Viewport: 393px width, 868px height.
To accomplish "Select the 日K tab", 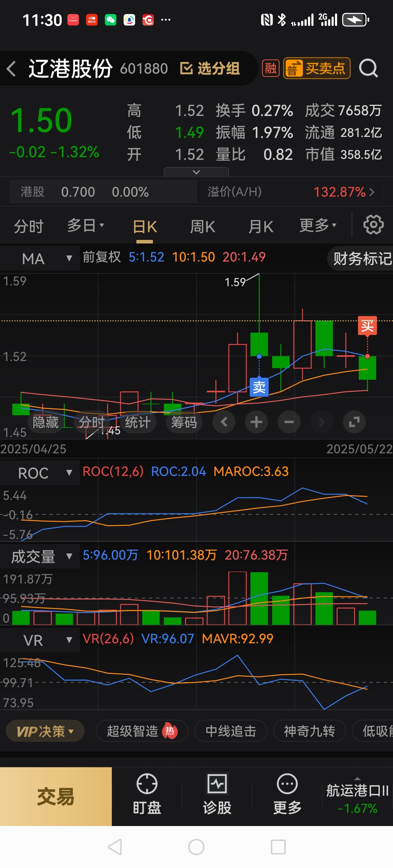I will [145, 227].
